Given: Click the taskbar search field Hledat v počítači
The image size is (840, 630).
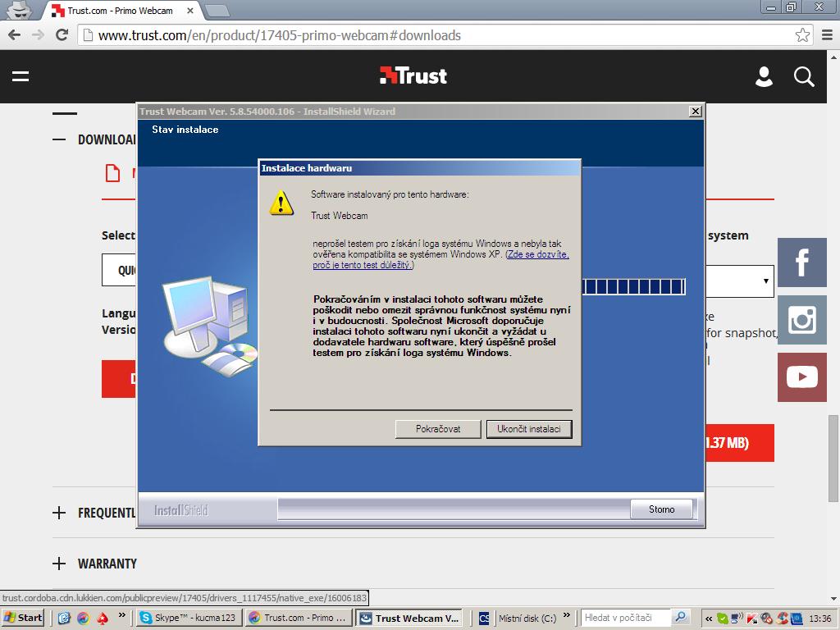Looking at the screenshot, I should [x=626, y=618].
